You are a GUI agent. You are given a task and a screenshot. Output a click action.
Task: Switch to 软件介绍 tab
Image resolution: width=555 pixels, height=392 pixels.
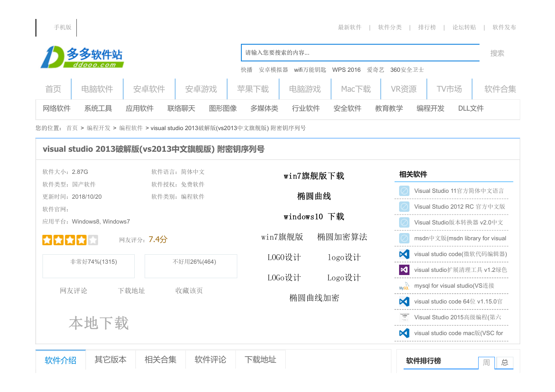(61, 360)
